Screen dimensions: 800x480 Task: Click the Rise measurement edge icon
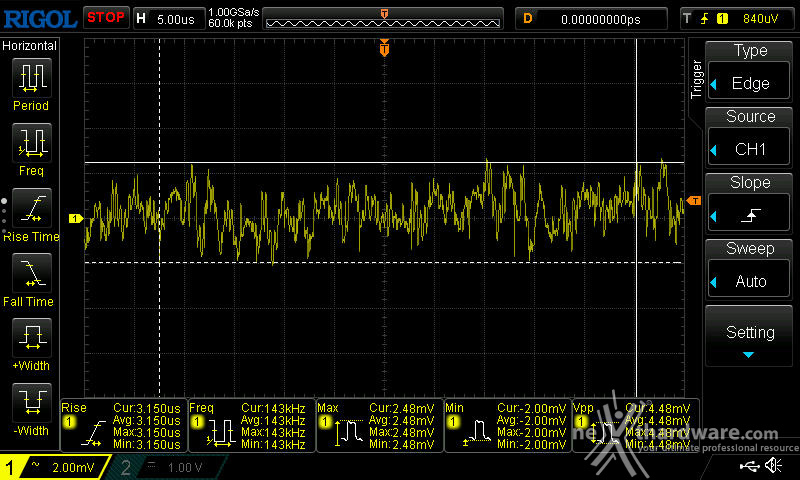point(94,434)
